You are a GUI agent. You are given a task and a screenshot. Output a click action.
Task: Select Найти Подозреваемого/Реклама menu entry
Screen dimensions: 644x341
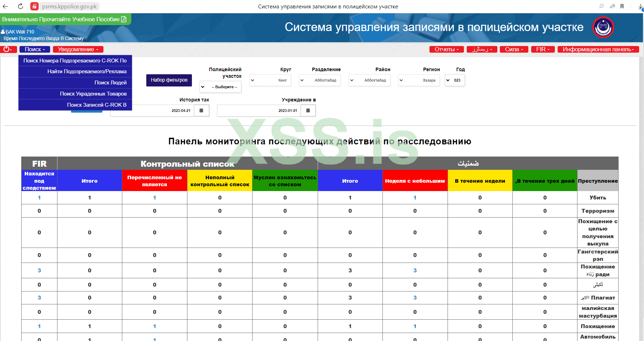(75, 71)
